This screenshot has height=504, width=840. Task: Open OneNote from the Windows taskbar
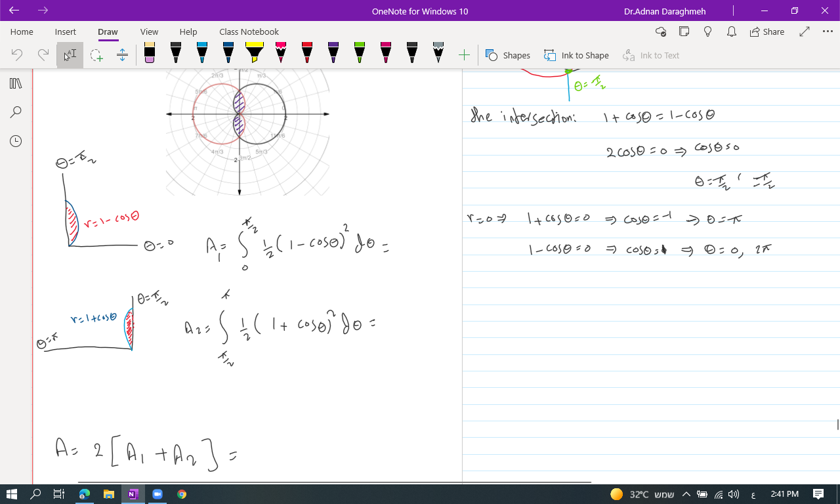133,494
